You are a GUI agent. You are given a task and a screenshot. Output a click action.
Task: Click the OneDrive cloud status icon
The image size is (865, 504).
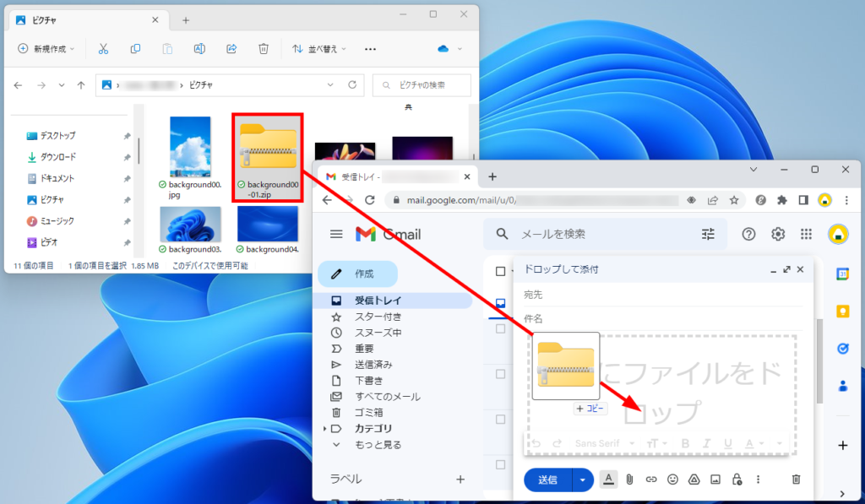click(443, 49)
